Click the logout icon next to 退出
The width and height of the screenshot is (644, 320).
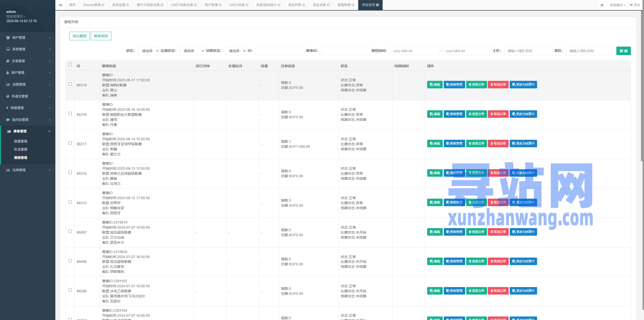631,5
